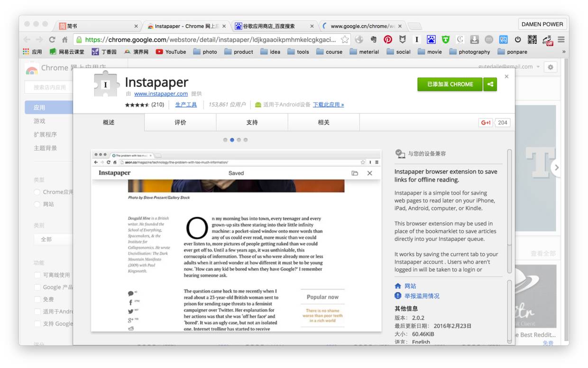This screenshot has width=588, height=368.
Task: Click the Instapaper 'I' toolbar extension
Action: tap(417, 39)
